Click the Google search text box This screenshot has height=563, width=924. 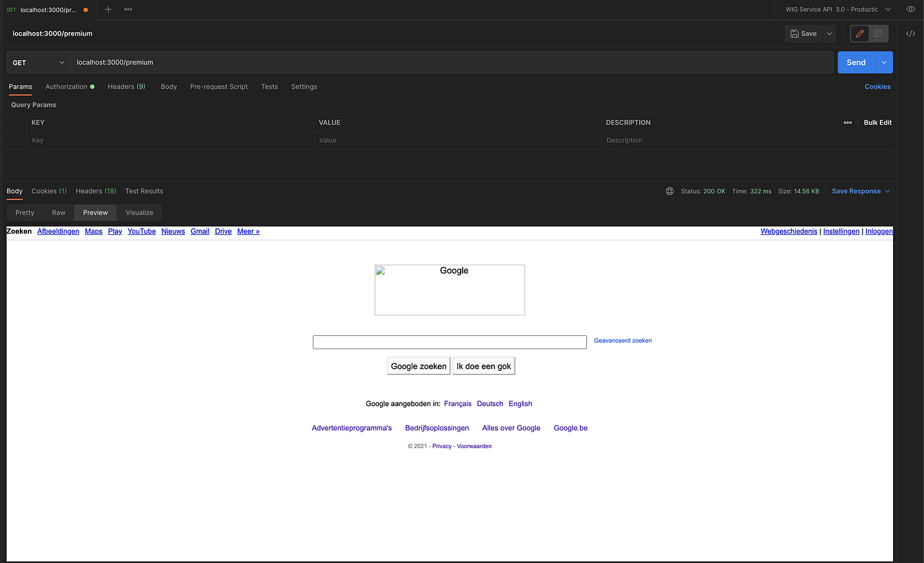click(449, 342)
